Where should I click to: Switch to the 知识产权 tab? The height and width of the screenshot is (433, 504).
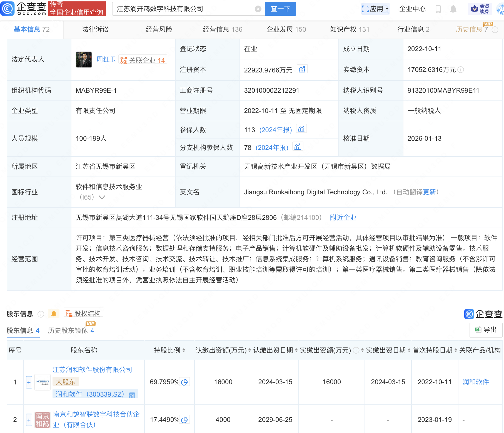[x=349, y=29]
